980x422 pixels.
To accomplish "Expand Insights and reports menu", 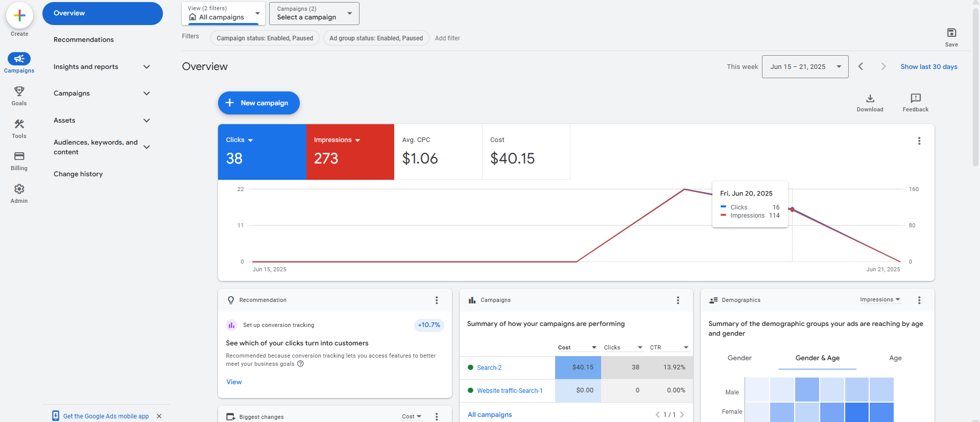I will [x=147, y=67].
